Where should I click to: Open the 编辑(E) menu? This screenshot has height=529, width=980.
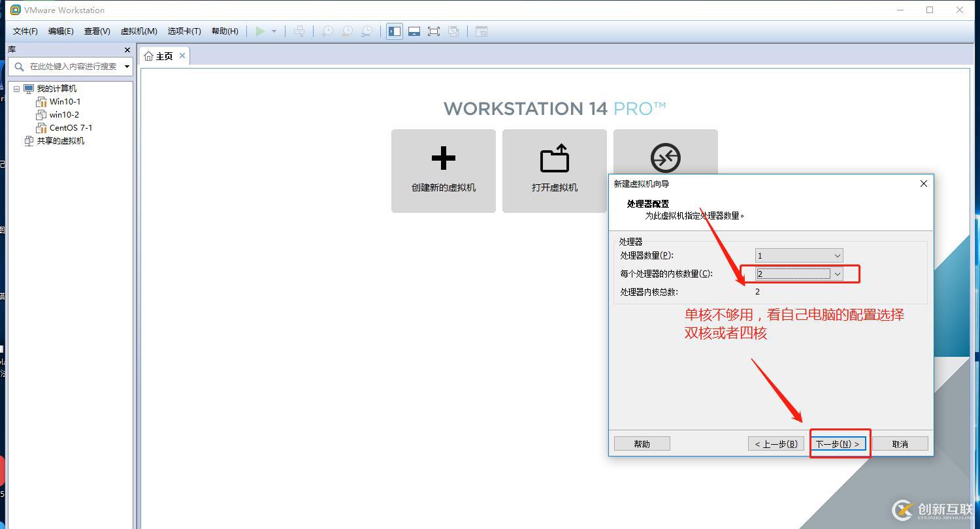[61, 31]
